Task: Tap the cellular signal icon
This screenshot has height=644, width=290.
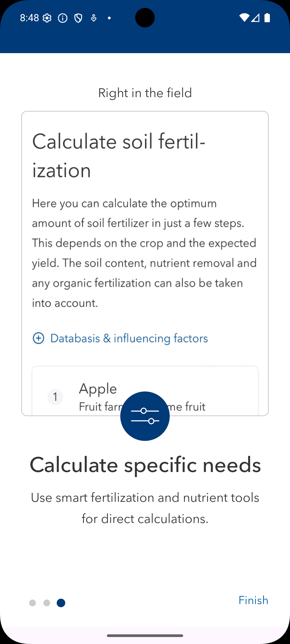Action: click(255, 18)
